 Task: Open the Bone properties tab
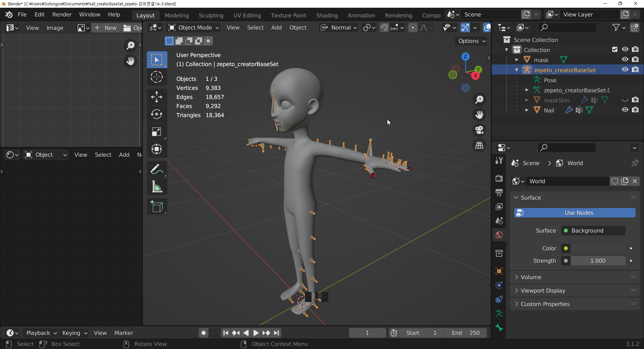(499, 328)
